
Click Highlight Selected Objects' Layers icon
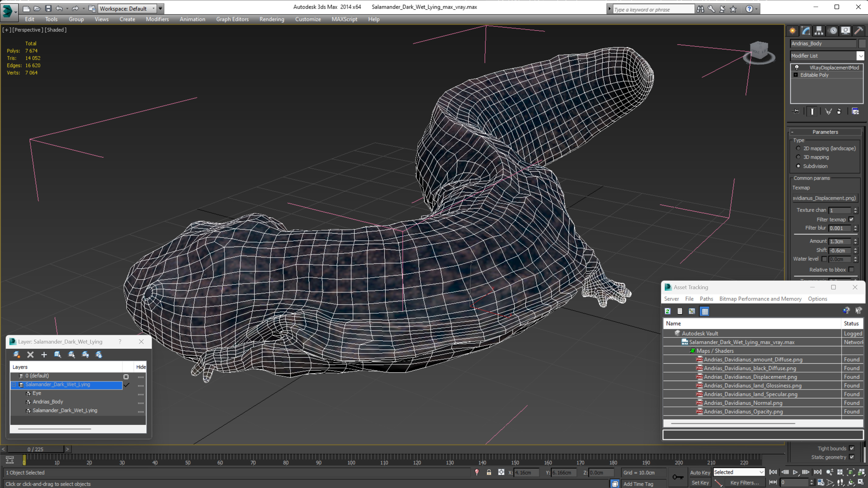71,354
